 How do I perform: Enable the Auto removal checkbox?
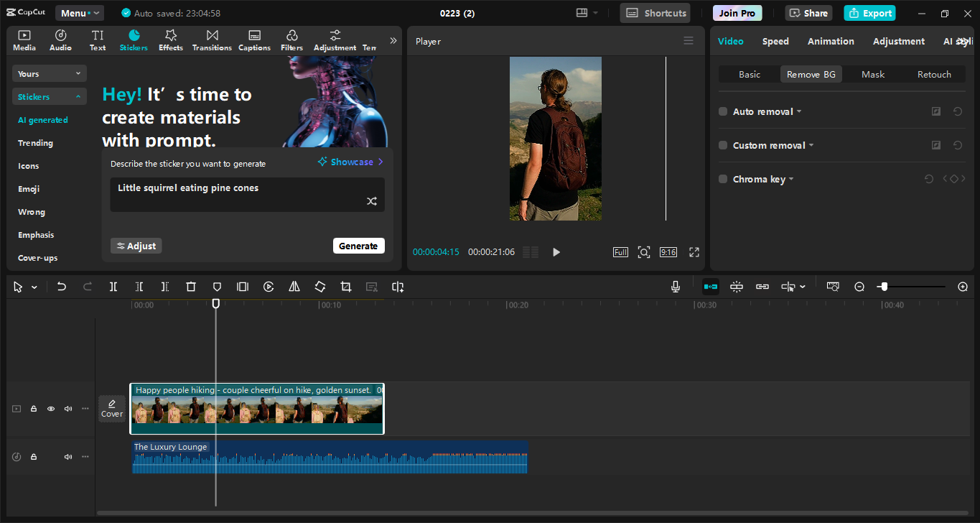click(722, 111)
